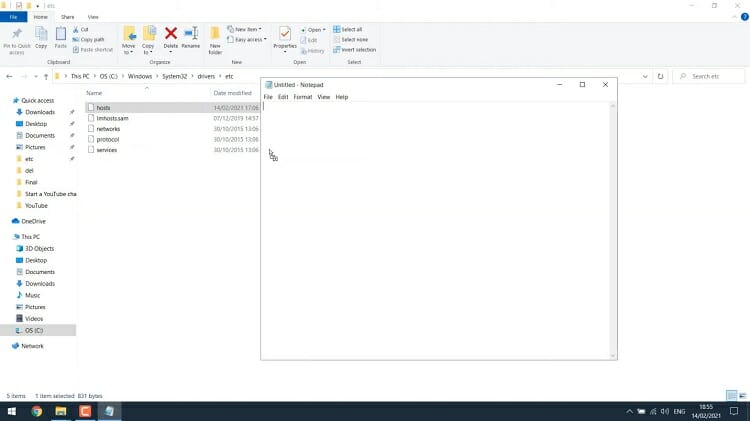Go back with the Back arrow
Viewport: 750px width, 421px height.
(x=9, y=76)
